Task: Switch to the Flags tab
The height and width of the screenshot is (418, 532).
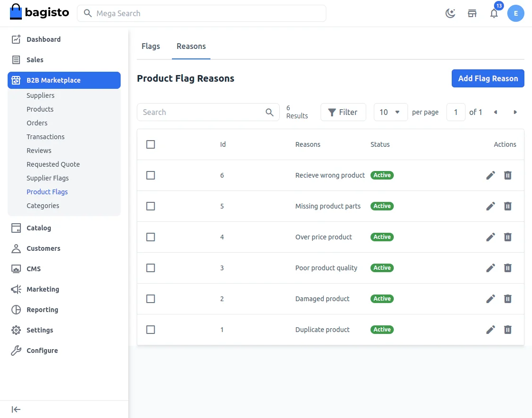Action: click(x=151, y=46)
